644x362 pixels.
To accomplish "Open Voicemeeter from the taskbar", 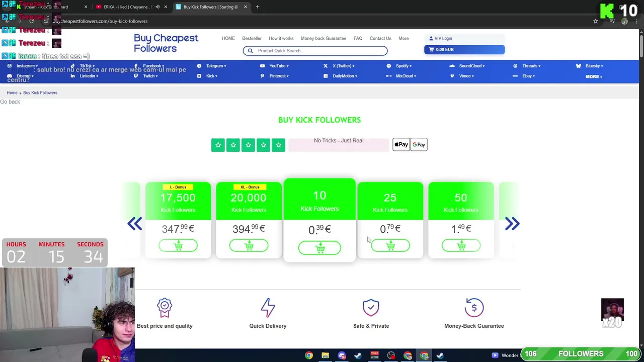I will pos(374,355).
